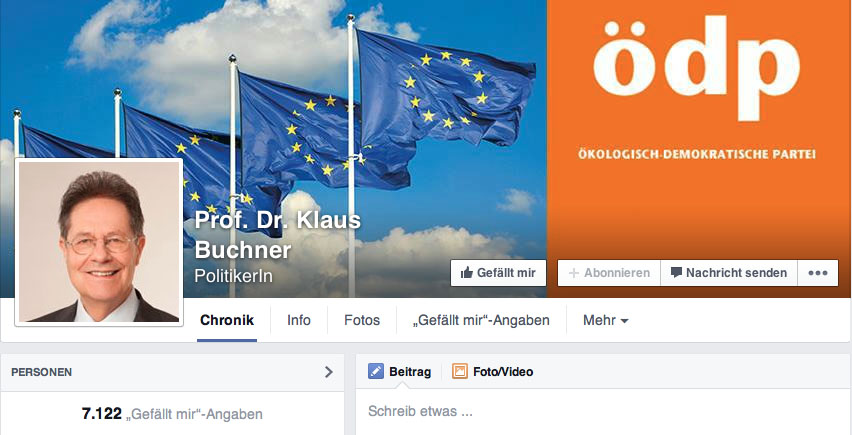Image resolution: width=852 pixels, height=435 pixels.
Task: Expand the Personen section chevron arrow
Action: tap(329, 372)
